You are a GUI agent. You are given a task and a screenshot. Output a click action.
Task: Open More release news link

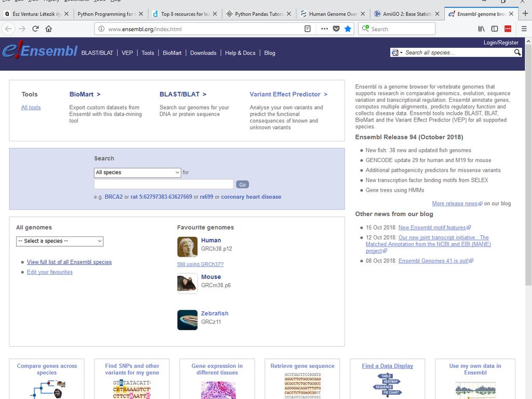coord(457,204)
